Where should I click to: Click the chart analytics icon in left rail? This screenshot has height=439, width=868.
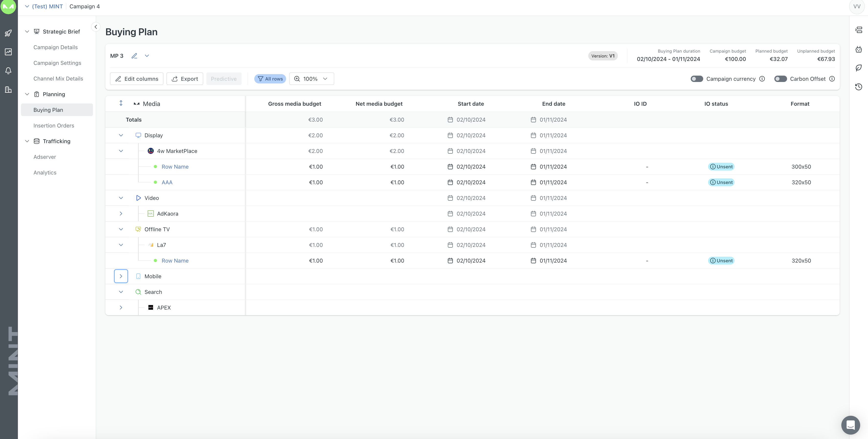tap(8, 52)
